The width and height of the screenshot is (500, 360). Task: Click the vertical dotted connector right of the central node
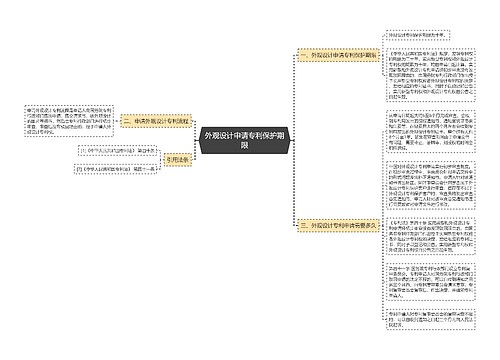pos(294,140)
